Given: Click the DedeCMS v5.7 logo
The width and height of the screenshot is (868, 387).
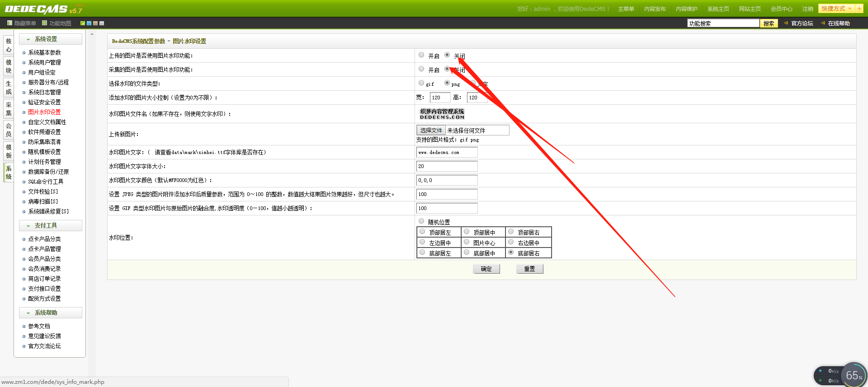Looking at the screenshot, I should tap(44, 9).
